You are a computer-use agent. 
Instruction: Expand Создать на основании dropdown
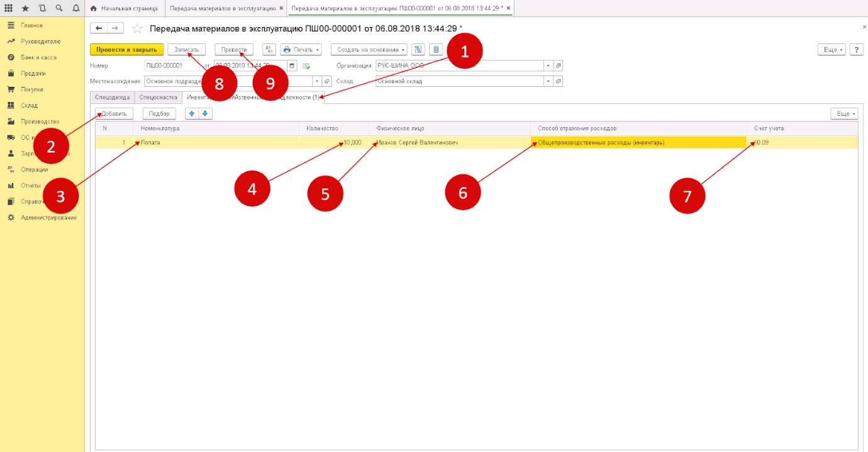point(369,50)
